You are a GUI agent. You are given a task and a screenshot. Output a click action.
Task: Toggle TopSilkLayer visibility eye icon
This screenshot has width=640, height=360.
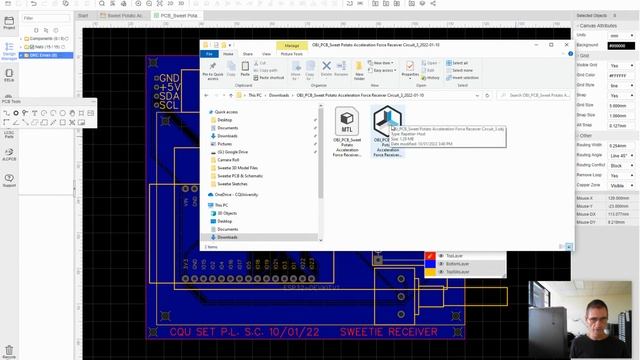tap(441, 272)
